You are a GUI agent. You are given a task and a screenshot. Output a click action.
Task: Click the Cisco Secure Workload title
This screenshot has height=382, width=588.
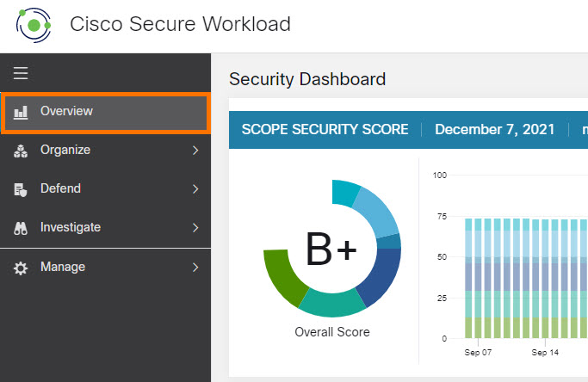(x=181, y=24)
